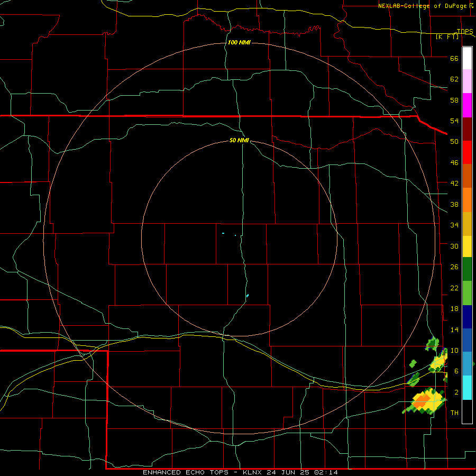Image resolution: width=476 pixels, height=476 pixels.
Task: Pick the bright yellow legend swatch near 30
Action: (467, 246)
